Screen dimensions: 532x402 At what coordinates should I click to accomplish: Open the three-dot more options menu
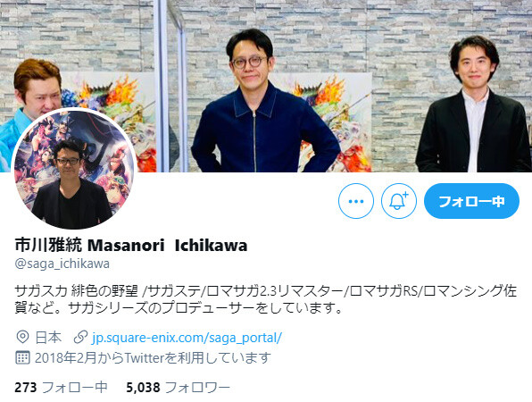[x=356, y=201]
